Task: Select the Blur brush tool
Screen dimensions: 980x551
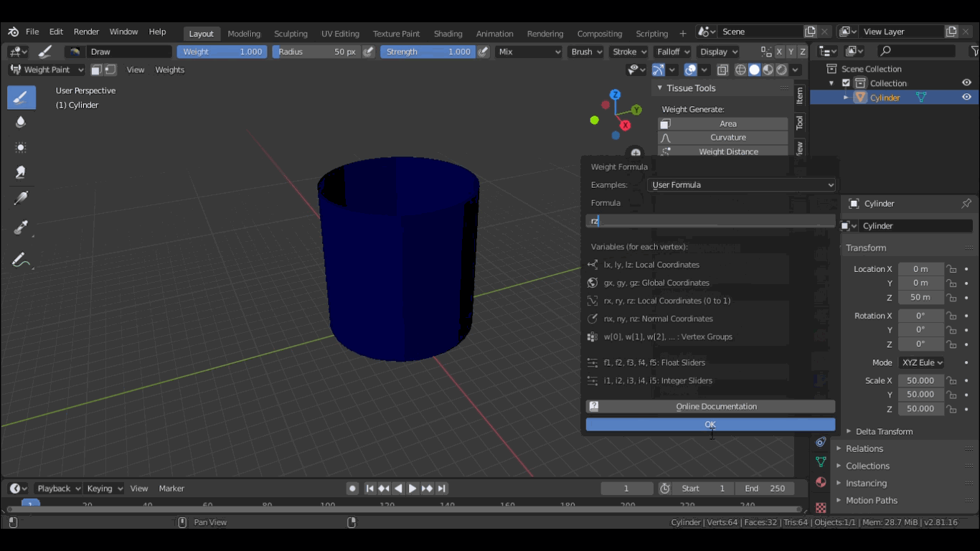Action: click(21, 122)
